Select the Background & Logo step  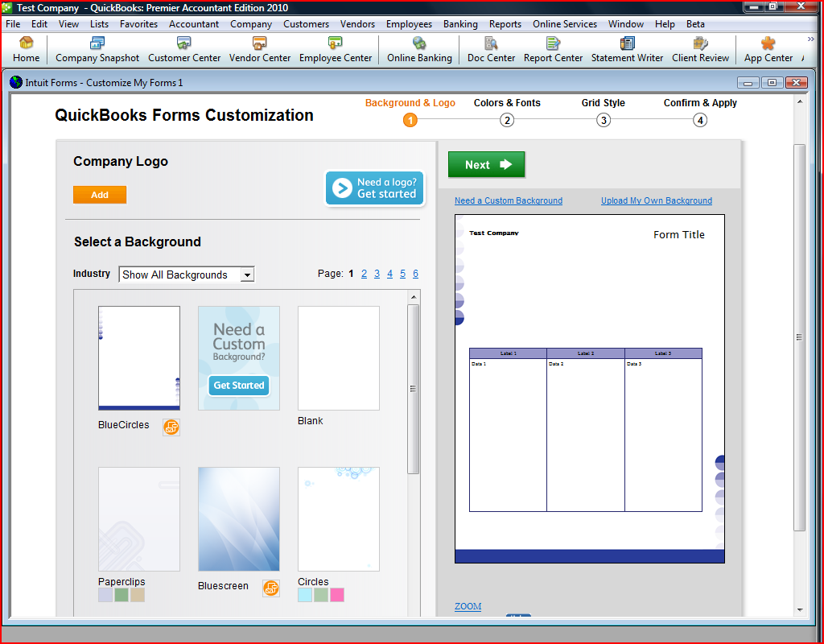pyautogui.click(x=410, y=111)
